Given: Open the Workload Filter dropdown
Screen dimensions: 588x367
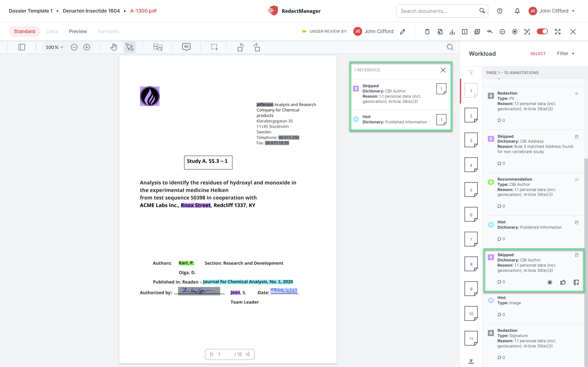Looking at the screenshot, I should tap(566, 54).
